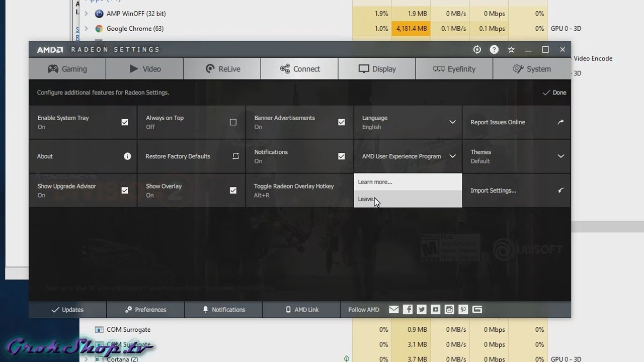This screenshot has width=644, height=362.
Task: Select Leave in the dropdown list
Action: click(x=408, y=199)
